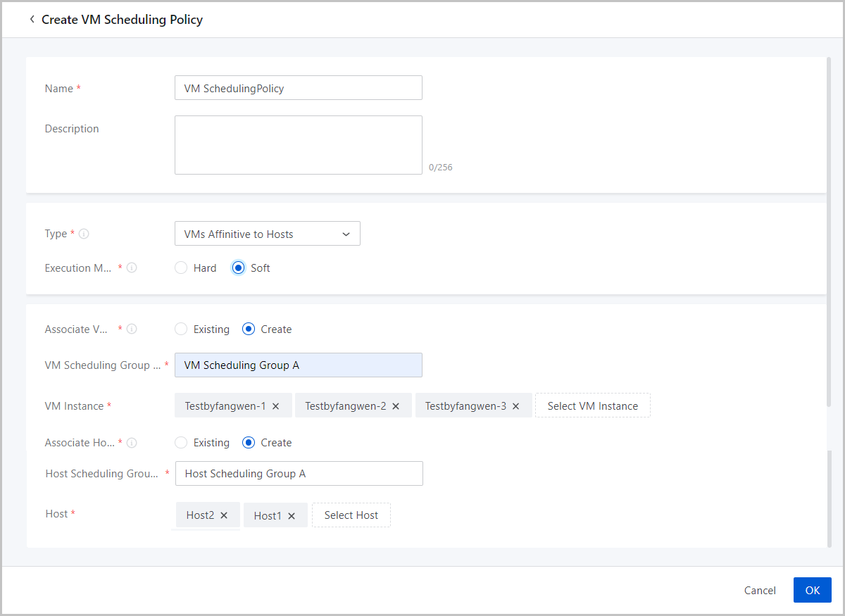Remove Host2 from selected hosts

coord(224,515)
